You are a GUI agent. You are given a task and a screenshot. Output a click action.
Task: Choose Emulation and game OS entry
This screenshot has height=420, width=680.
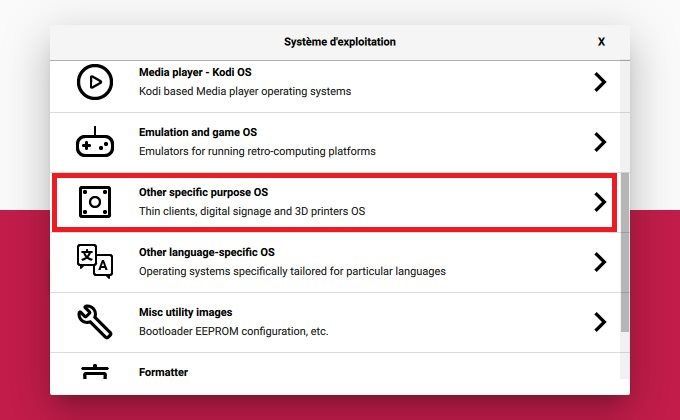[x=198, y=132]
